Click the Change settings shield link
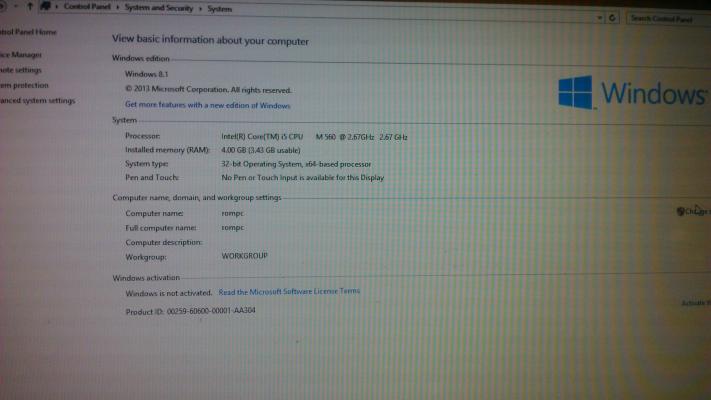Image resolution: width=711 pixels, height=400 pixels. pos(694,211)
